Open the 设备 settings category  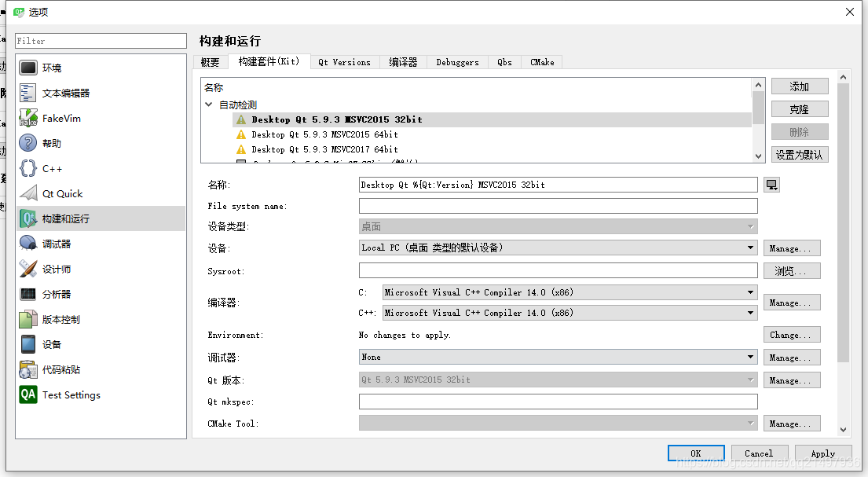[x=101, y=345]
